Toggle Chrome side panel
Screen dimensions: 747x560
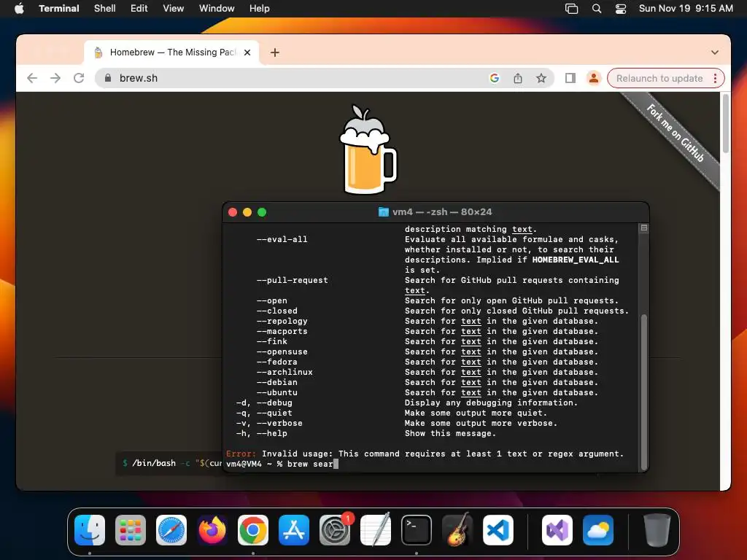pyautogui.click(x=570, y=78)
